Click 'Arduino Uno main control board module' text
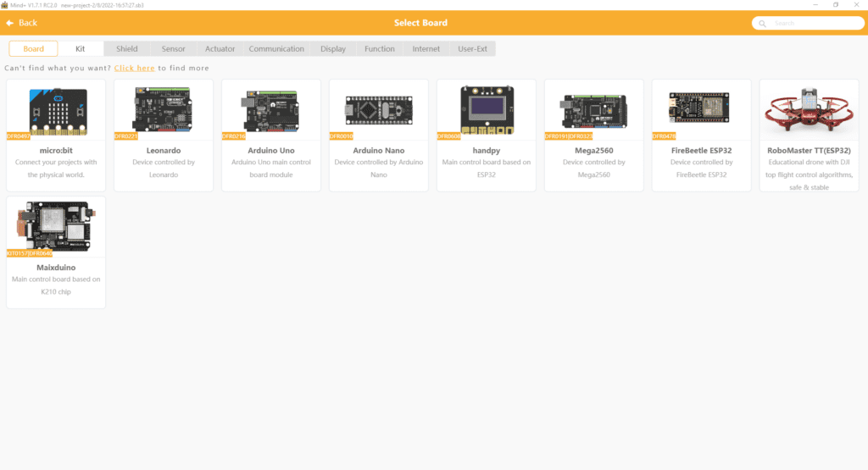The image size is (868, 470). 271,169
